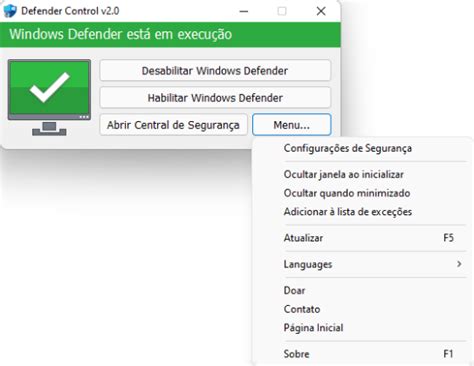This screenshot has height=366, width=474.
Task: Click the green monitor checkmark status icon
Action: click(x=49, y=97)
